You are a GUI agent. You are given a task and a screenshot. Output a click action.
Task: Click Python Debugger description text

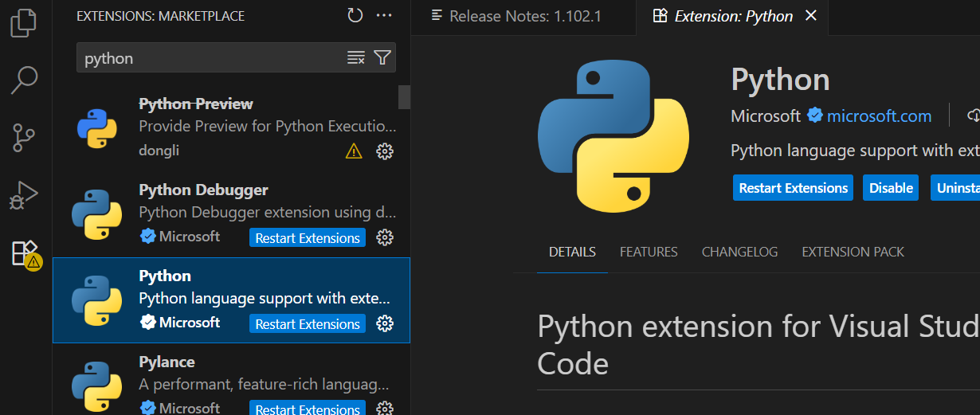pyautogui.click(x=266, y=213)
